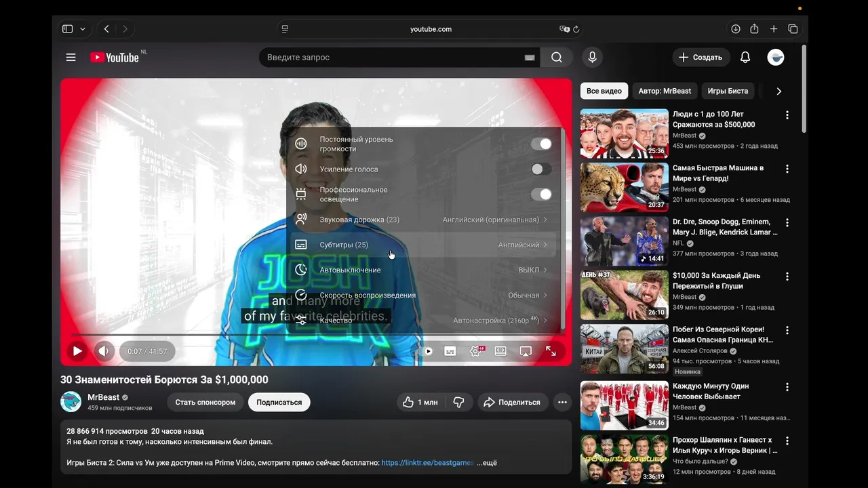Open 'Побег Из Северной Кореи' video thumbnail
Image resolution: width=868 pixels, height=488 pixels.
coord(625,349)
